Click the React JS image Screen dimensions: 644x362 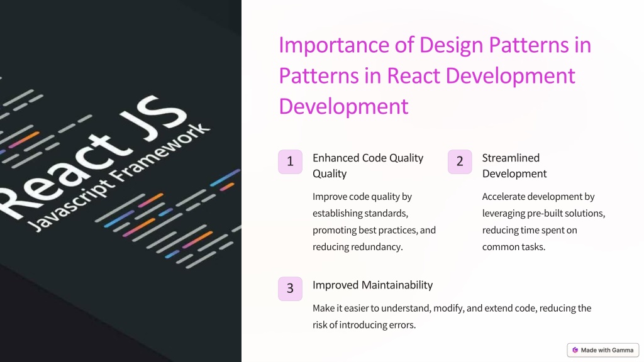click(121, 181)
